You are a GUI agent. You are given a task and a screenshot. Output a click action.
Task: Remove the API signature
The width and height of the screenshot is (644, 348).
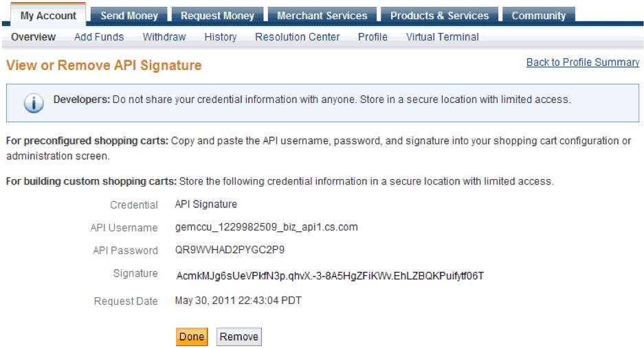[x=239, y=336]
